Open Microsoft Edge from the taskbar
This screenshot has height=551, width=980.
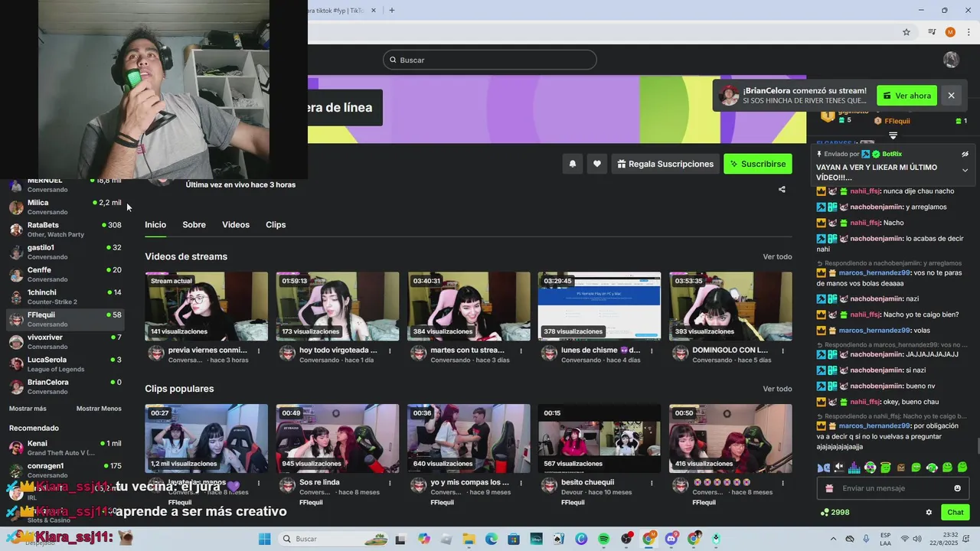coord(491,539)
